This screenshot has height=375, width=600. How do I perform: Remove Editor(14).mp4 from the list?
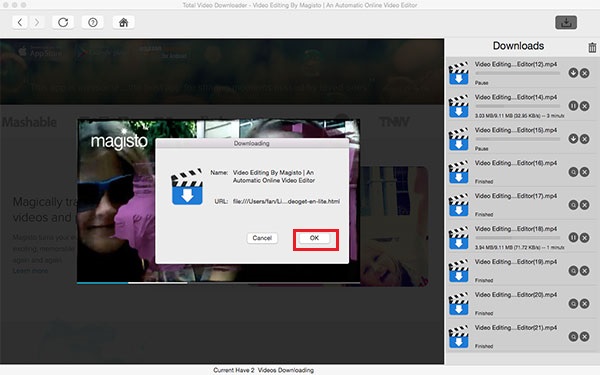click(x=584, y=106)
